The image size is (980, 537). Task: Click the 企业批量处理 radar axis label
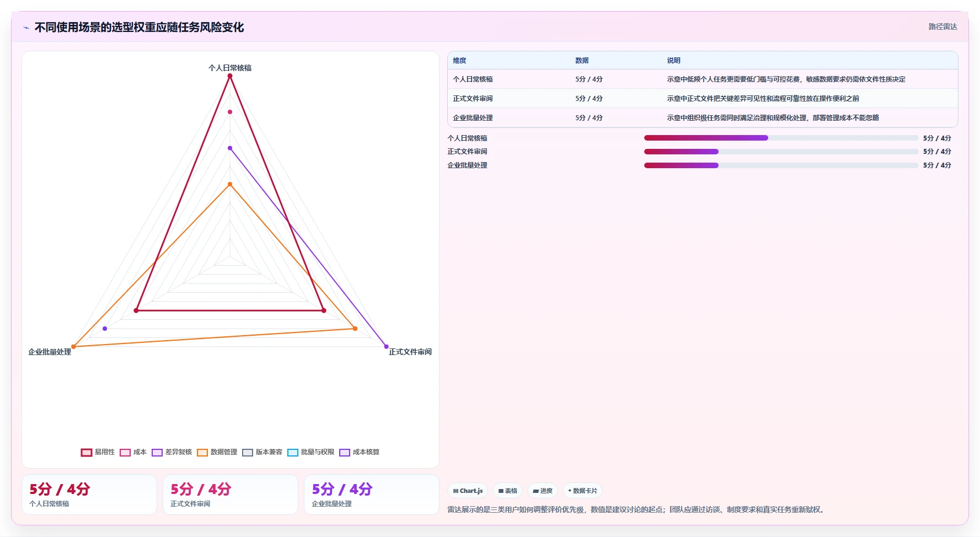[x=50, y=352]
